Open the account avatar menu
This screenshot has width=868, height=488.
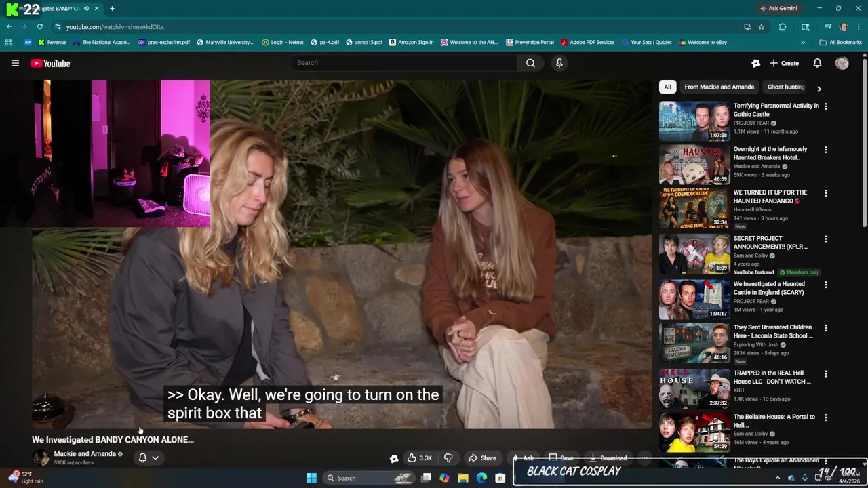[x=842, y=63]
